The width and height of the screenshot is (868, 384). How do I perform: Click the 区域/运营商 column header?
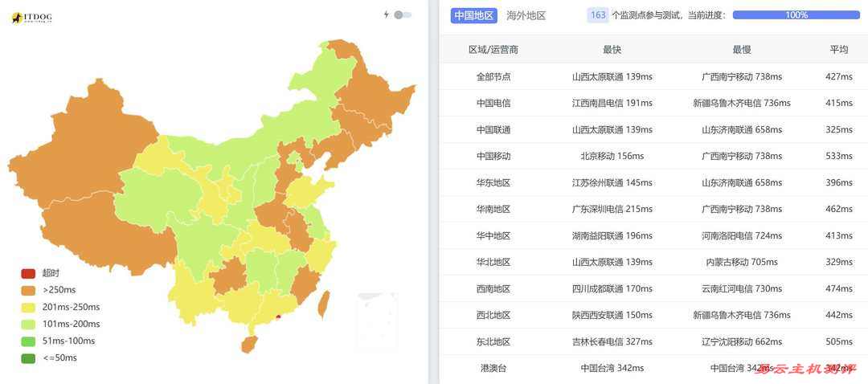493,50
